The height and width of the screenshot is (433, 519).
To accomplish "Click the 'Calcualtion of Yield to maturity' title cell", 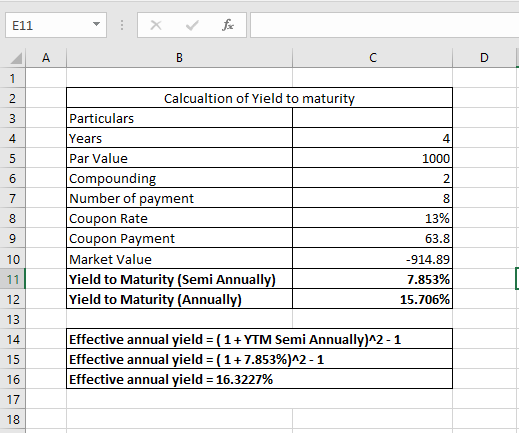I will point(259,98).
